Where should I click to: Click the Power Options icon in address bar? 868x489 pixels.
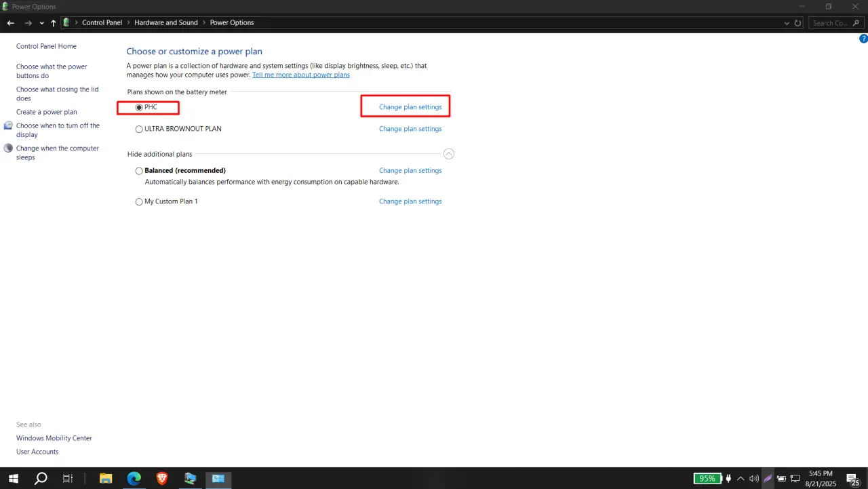[x=66, y=22]
